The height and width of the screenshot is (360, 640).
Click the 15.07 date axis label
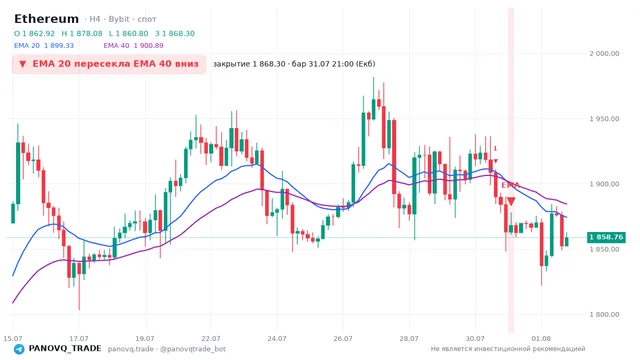[13, 339]
